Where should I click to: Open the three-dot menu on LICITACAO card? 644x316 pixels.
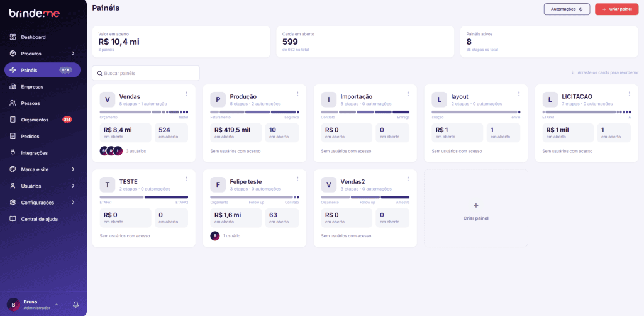pos(629,94)
